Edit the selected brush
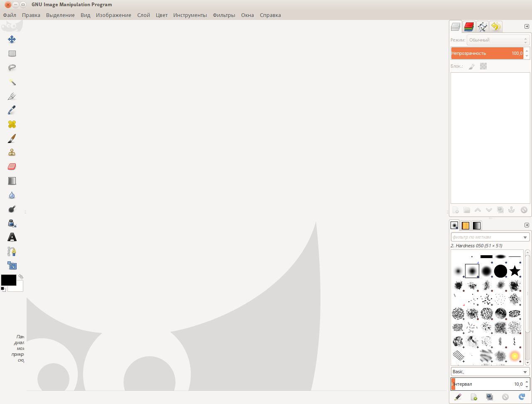The image size is (532, 404). (x=458, y=397)
